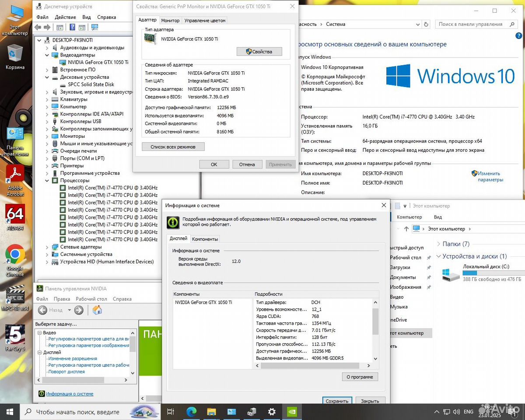Click the volume icon in the system tray
The image size is (525, 420).
pyautogui.click(x=457, y=412)
